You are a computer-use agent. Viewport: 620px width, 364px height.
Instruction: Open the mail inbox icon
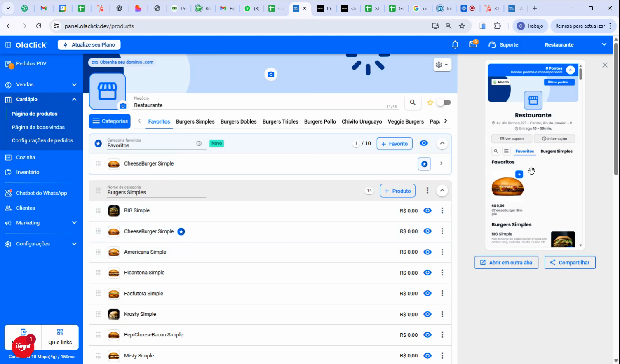(x=473, y=44)
